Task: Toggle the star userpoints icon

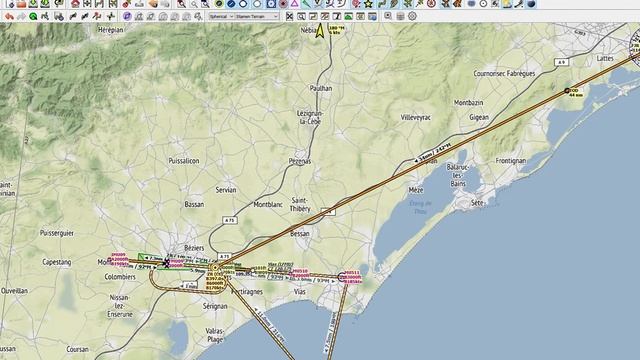Action: pyautogui.click(x=369, y=4)
